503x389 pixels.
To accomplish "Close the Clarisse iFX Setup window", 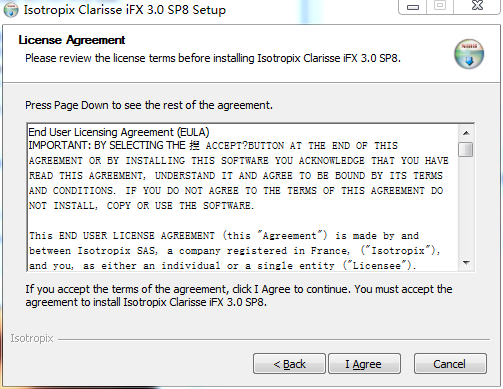I will tap(477, 6).
